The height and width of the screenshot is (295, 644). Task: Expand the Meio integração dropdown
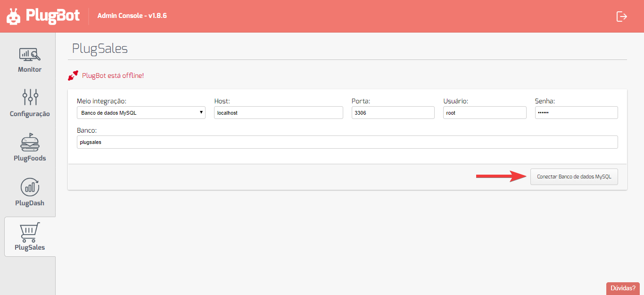tap(141, 113)
